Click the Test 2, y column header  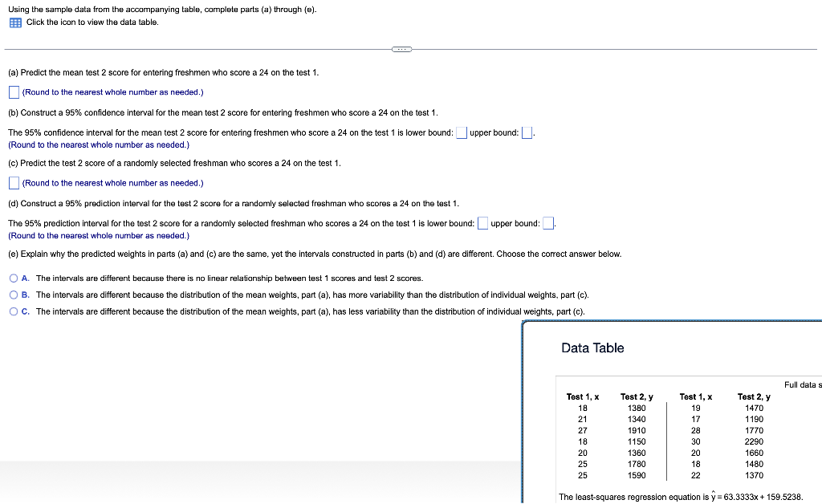click(x=637, y=396)
